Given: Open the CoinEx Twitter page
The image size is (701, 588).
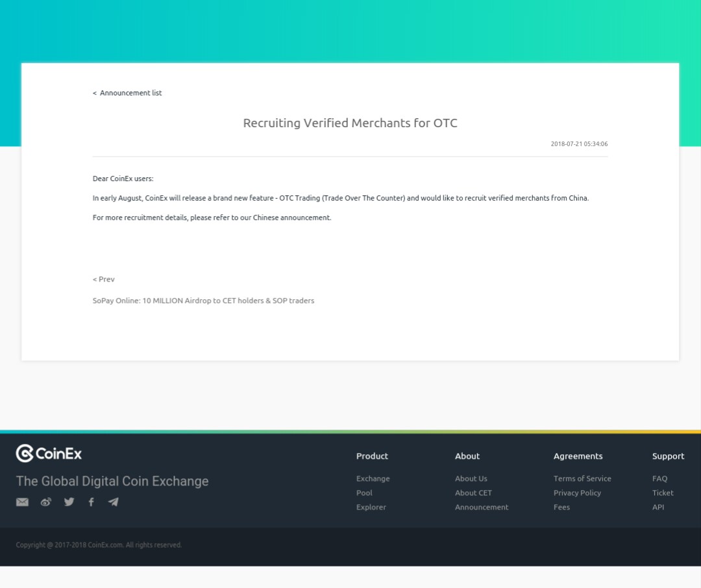Looking at the screenshot, I should 69,502.
